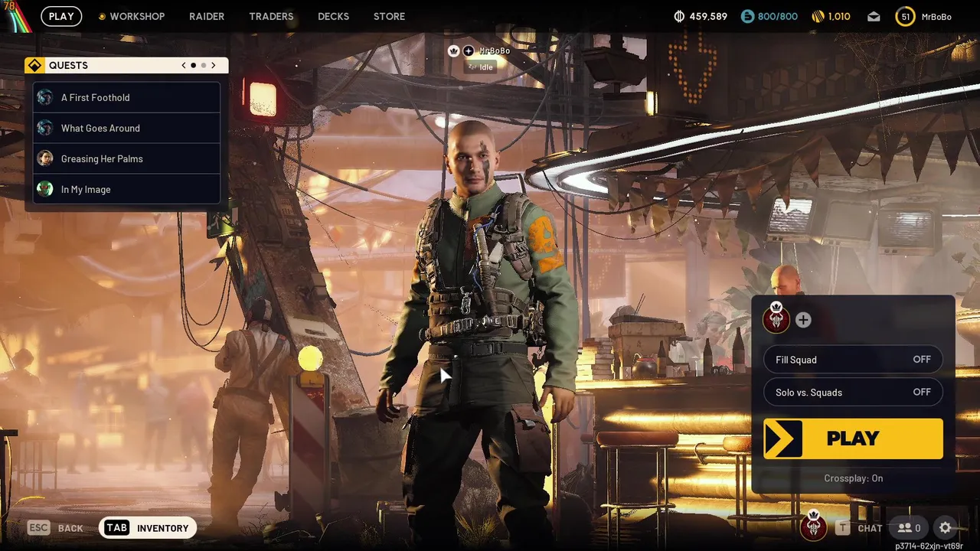Open quest A First Foothold
The height and width of the screenshot is (551, 980).
[126, 97]
